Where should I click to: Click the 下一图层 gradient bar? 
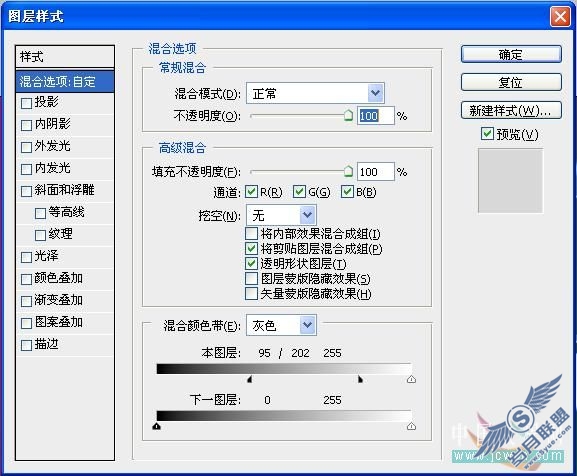pyautogui.click(x=284, y=416)
